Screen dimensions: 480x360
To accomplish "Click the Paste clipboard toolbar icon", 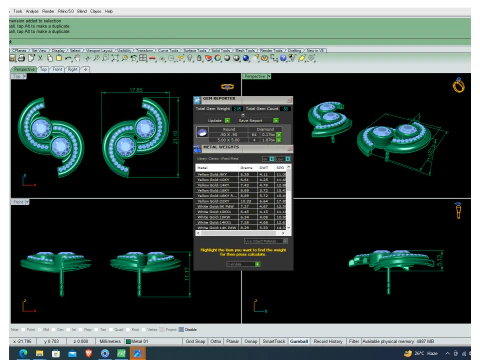I will (x=59, y=58).
